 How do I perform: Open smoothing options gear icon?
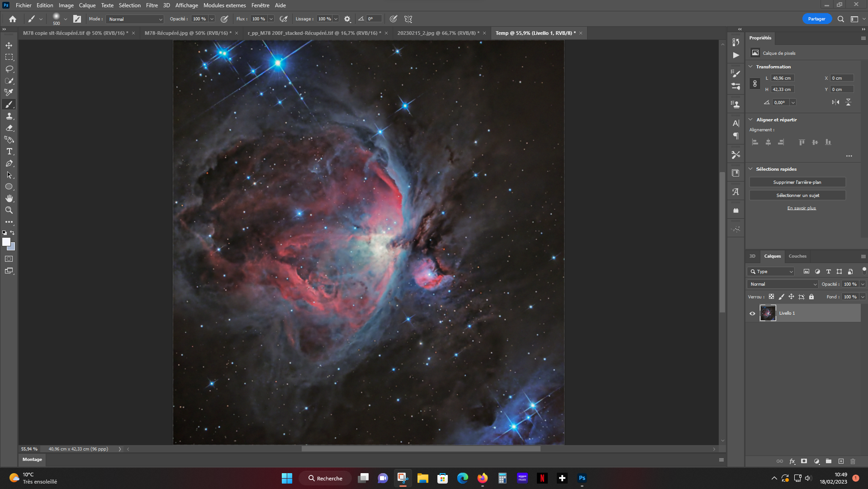[347, 19]
